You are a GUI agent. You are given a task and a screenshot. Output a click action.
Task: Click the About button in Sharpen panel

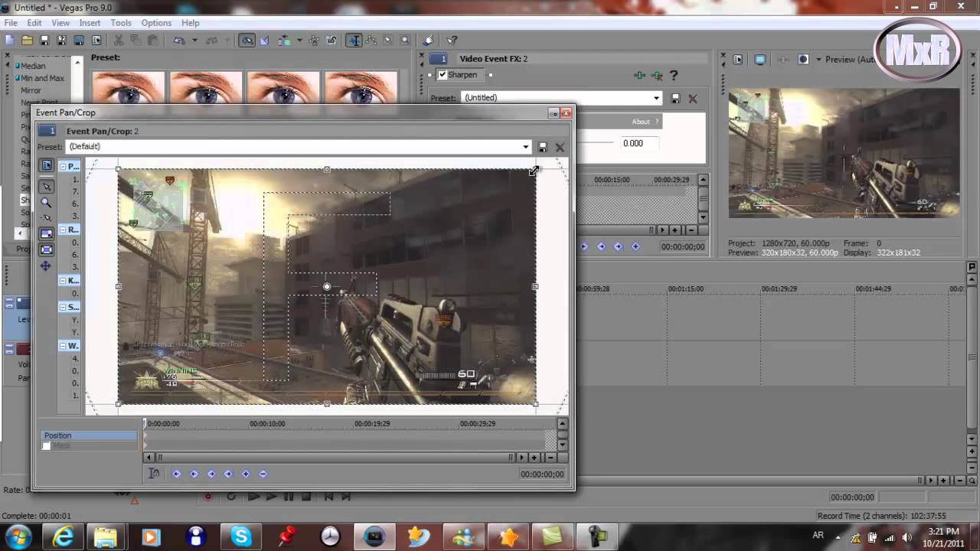(x=645, y=122)
